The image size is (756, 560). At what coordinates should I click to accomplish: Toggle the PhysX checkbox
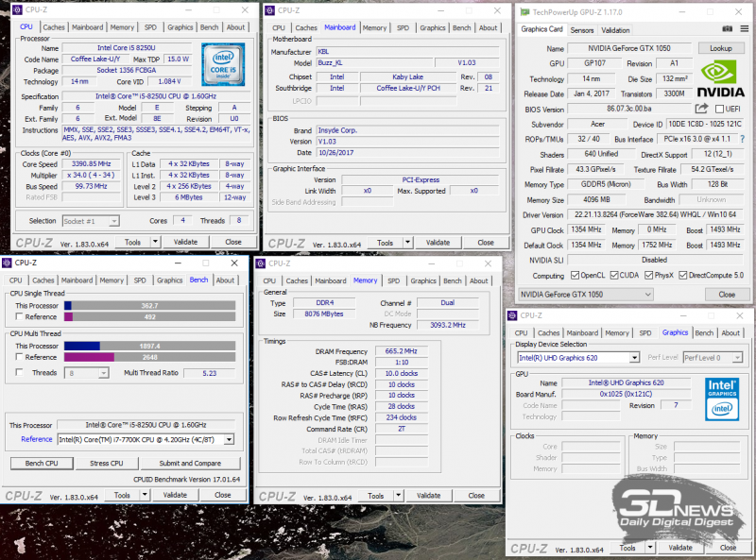648,275
